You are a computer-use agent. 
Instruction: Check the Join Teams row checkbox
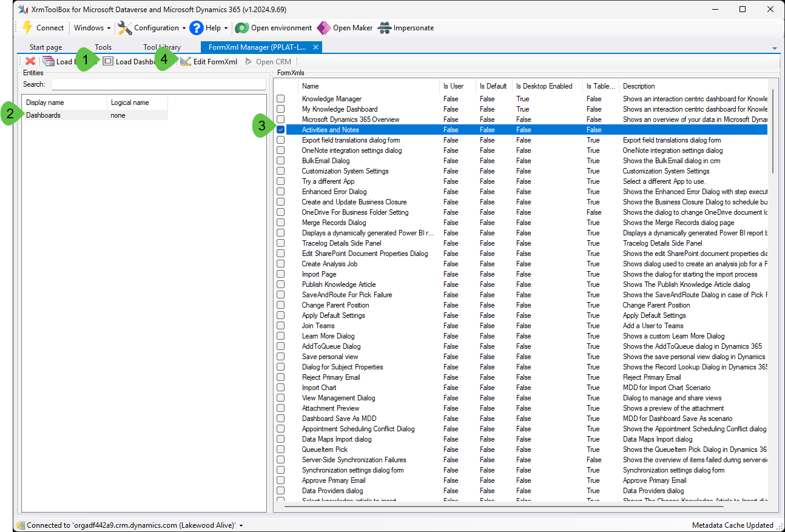(x=281, y=326)
